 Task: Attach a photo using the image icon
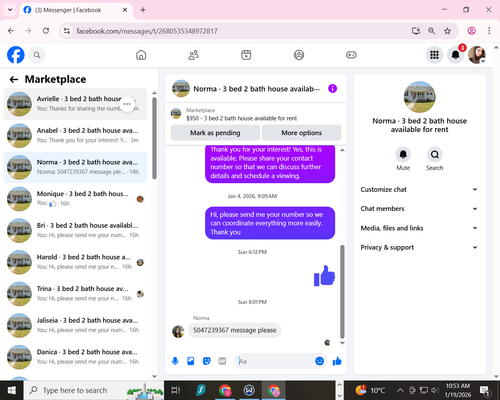[191, 361]
